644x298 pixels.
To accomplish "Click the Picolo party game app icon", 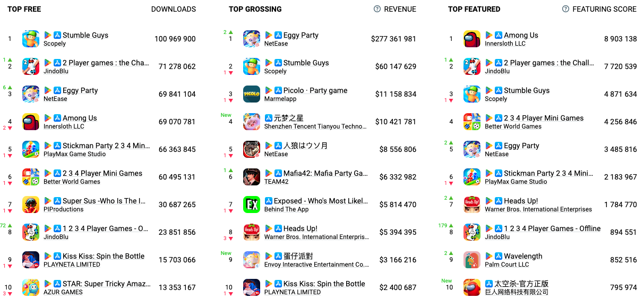I will coord(252,94).
